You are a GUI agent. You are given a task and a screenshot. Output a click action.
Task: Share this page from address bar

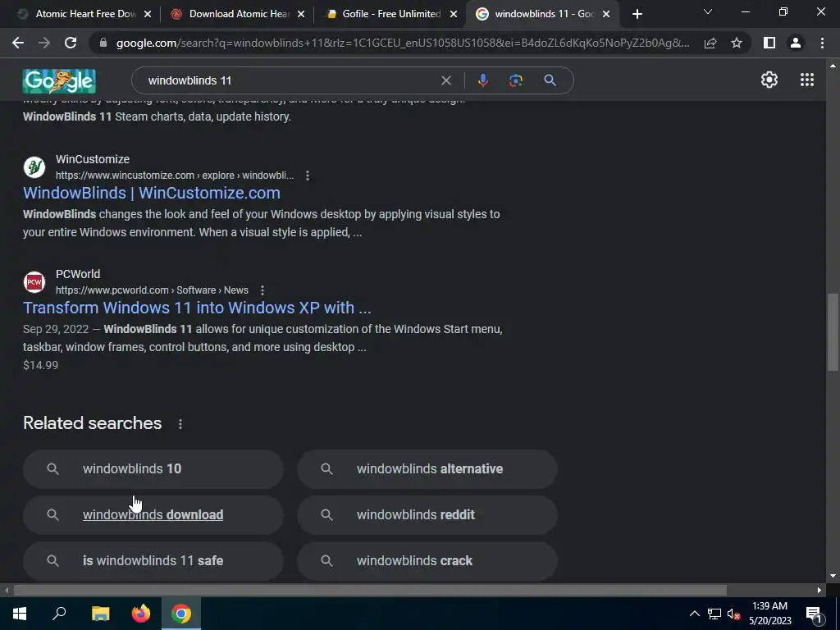tap(710, 43)
